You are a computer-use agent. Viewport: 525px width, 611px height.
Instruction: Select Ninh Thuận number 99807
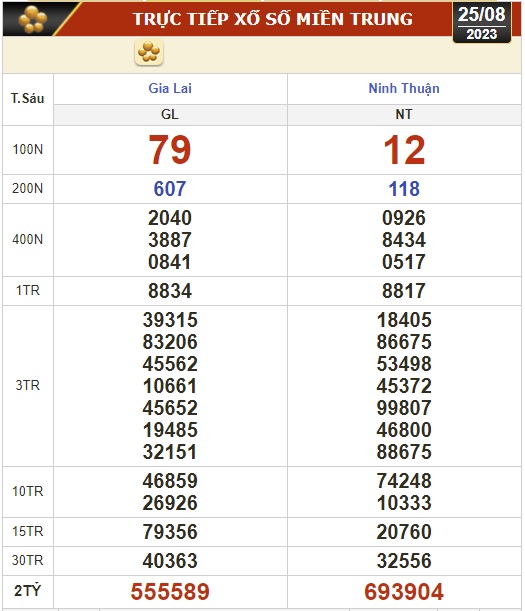(x=404, y=408)
